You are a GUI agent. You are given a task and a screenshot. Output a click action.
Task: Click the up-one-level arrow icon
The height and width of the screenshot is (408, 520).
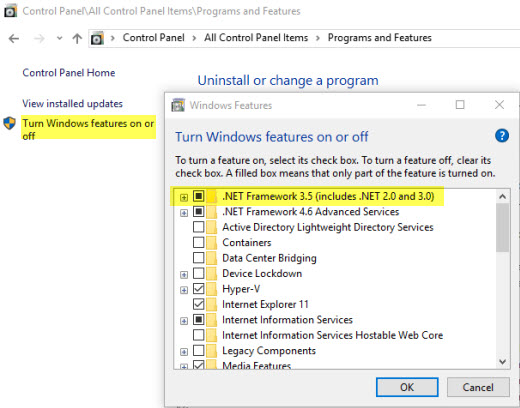(x=77, y=38)
